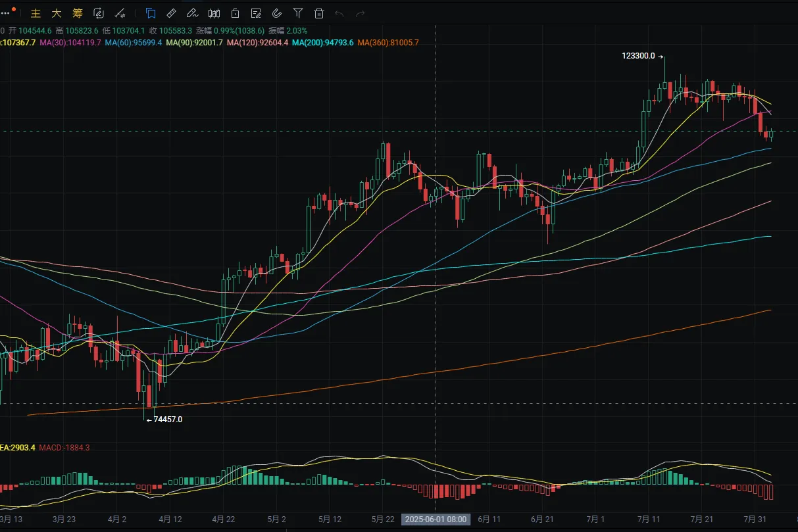
Task: Click the 收 105583.3 closing price
Action: (x=171, y=31)
